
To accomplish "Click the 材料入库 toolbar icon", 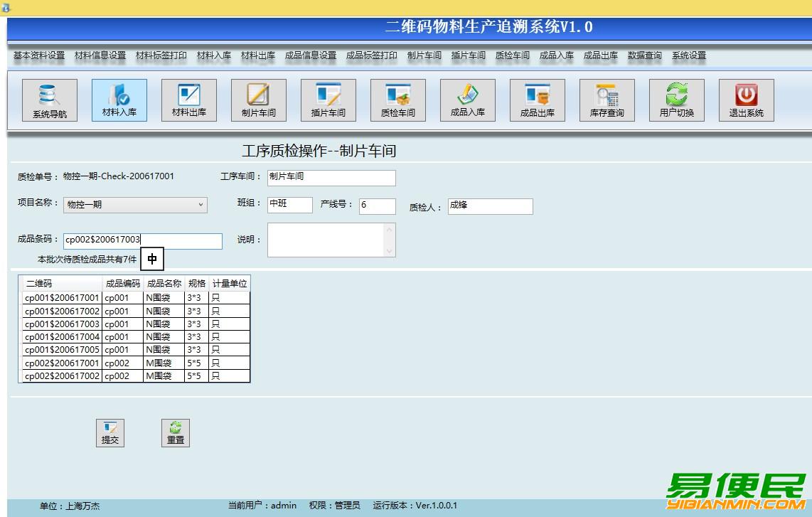I will point(119,100).
